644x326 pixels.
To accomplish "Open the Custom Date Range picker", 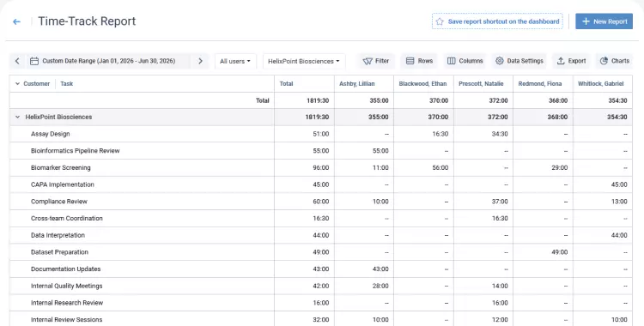I will [x=109, y=61].
